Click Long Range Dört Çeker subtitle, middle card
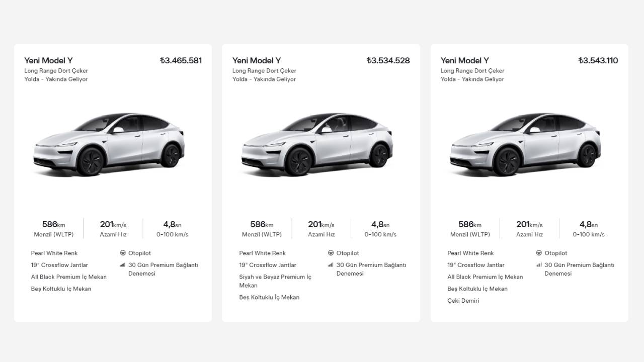 click(264, 70)
